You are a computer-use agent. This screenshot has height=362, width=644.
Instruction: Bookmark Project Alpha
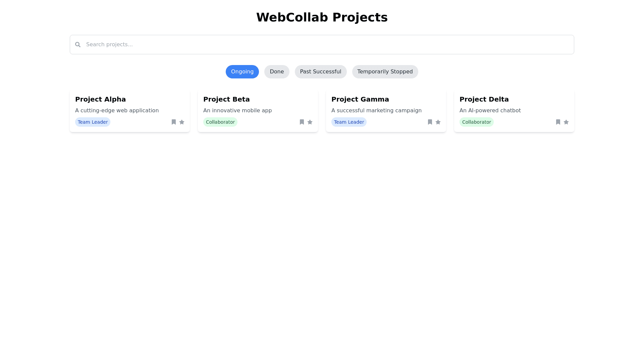click(174, 122)
